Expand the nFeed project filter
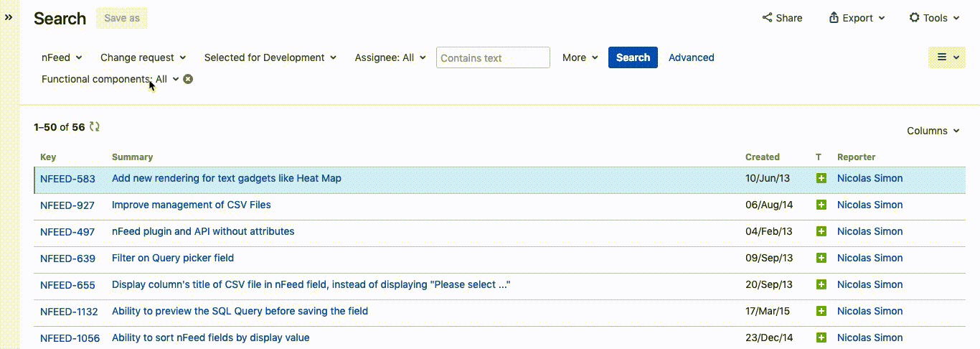This screenshot has height=349, width=980. (62, 57)
